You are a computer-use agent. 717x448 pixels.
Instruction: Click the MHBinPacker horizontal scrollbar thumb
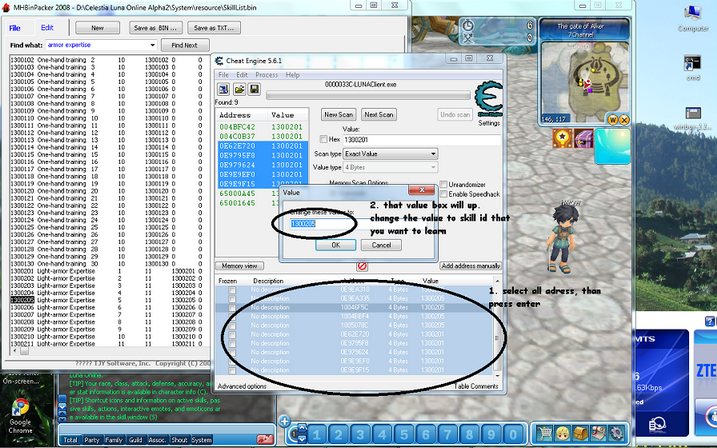[x=24, y=351]
